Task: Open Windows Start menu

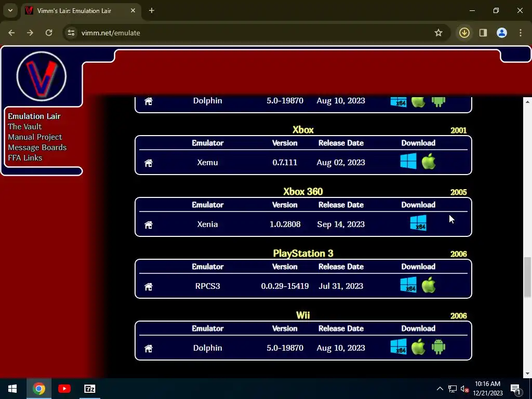Action: pos(12,389)
